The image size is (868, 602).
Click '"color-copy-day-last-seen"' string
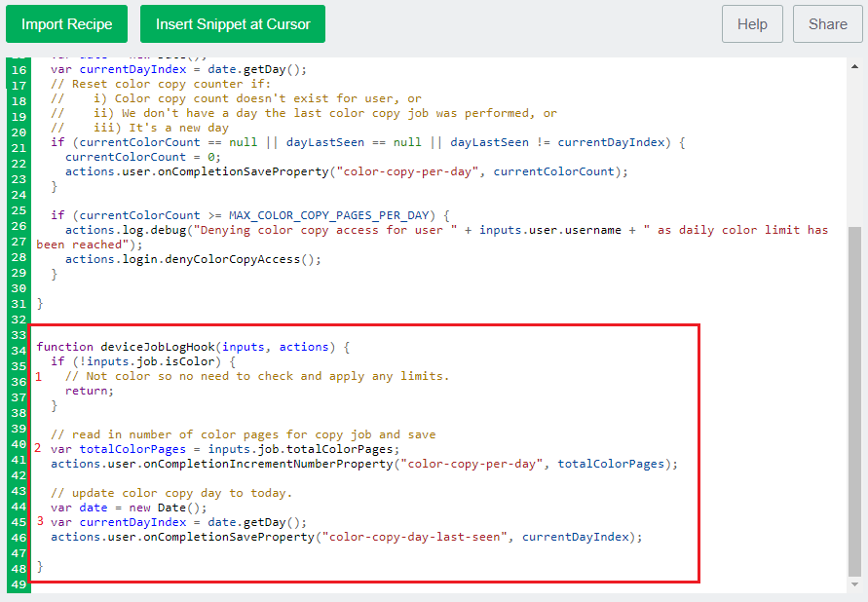[415, 537]
